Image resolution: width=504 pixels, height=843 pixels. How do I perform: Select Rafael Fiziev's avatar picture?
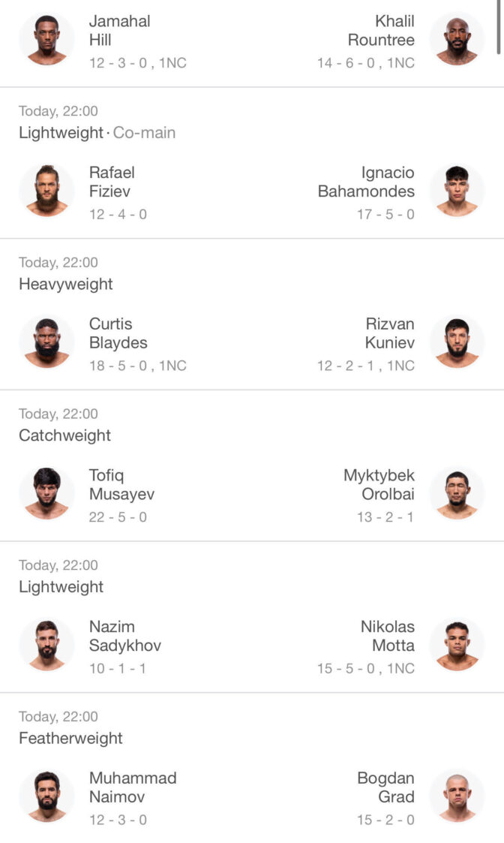[46, 191]
